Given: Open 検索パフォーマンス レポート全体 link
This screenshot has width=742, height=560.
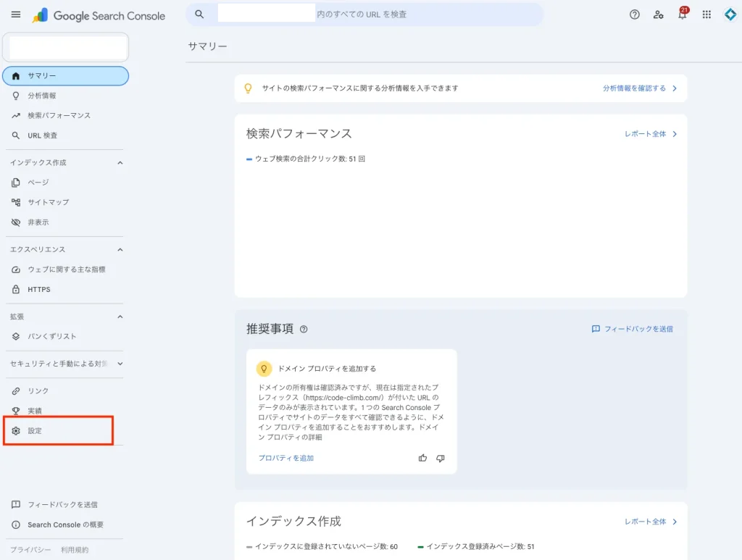Looking at the screenshot, I should (651, 134).
